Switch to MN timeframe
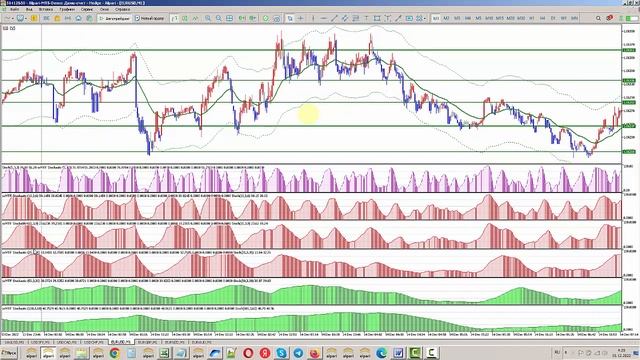 pos(574,18)
